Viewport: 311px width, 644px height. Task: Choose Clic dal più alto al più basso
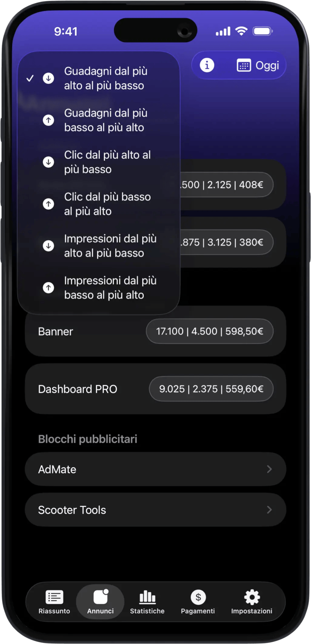107,162
